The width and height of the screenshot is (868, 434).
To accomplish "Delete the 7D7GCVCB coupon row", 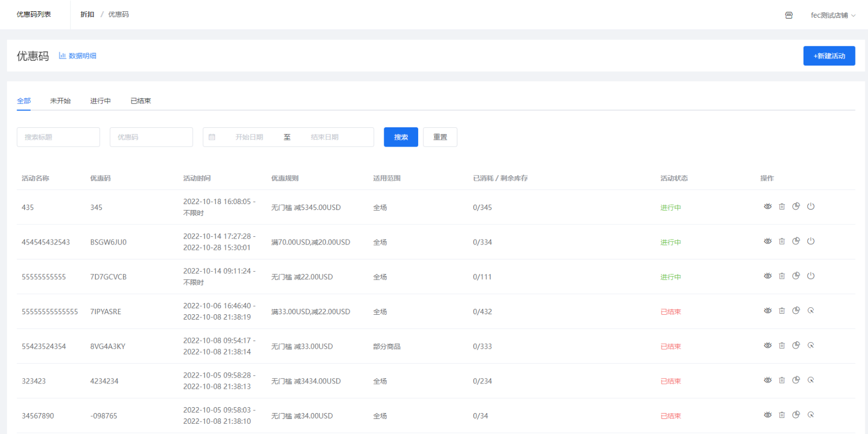I will [782, 276].
